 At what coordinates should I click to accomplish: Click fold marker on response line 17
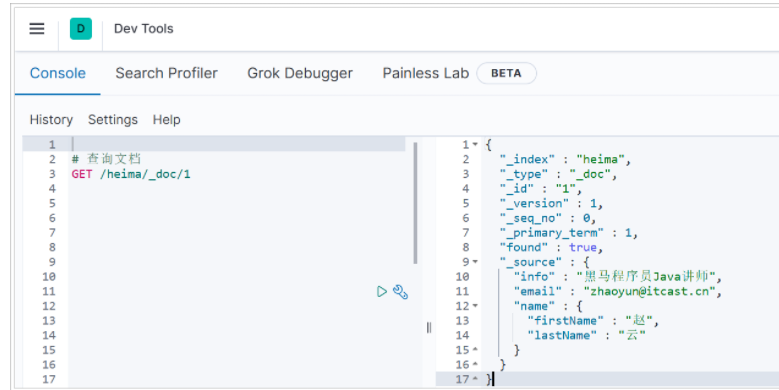475,379
